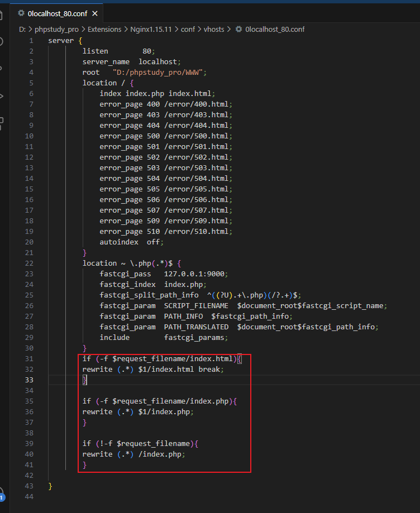Open Run and Debug in activity bar

pos(2,95)
